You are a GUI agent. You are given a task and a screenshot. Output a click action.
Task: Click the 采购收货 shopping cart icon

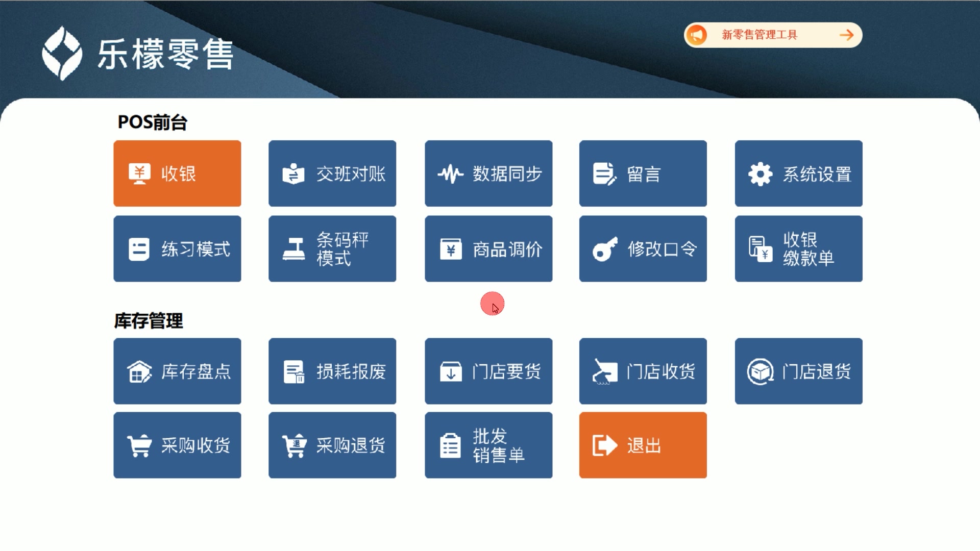[139, 445]
